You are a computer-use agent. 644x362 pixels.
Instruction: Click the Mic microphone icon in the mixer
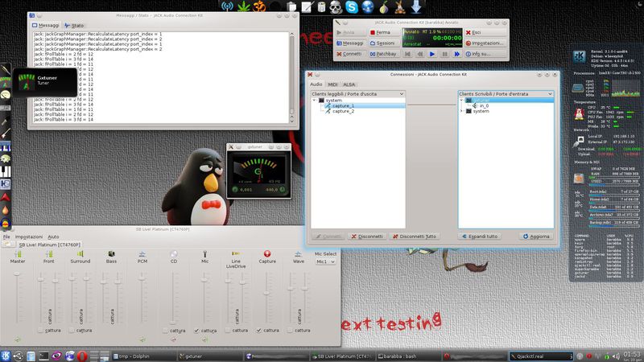(205, 254)
